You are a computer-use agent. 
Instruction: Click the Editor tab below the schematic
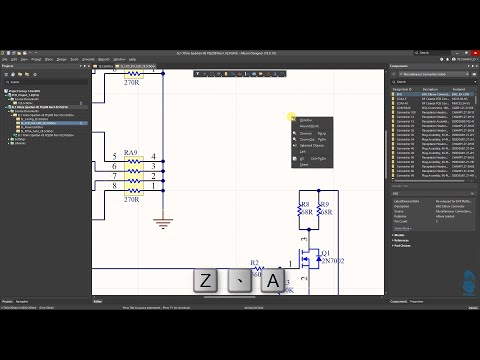(98, 301)
